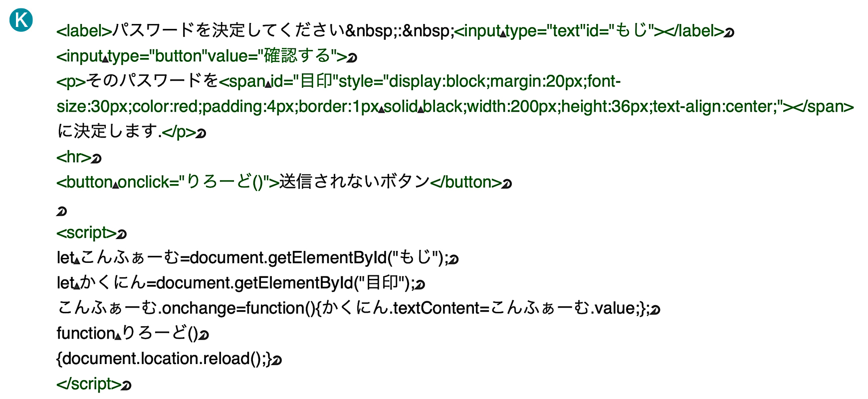
Task: Click the newline marker after closing label tag
Action: tap(729, 33)
